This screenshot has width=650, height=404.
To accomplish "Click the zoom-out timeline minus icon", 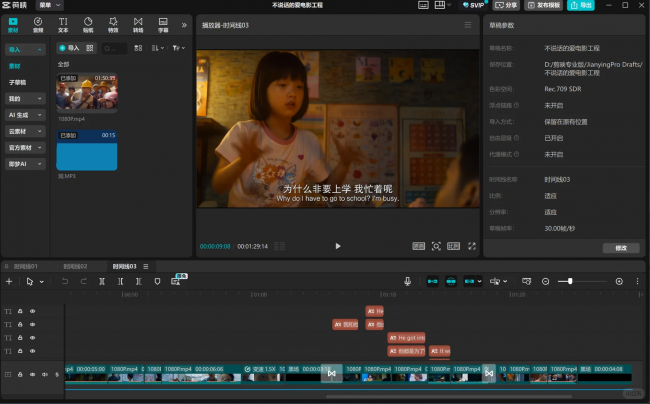I will point(546,281).
